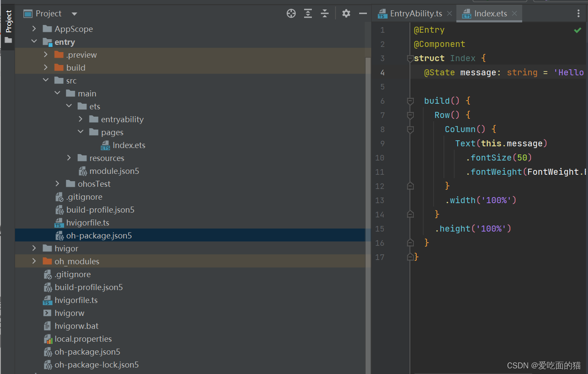Expand the build folder
This screenshot has width=588, height=374.
pos(46,68)
